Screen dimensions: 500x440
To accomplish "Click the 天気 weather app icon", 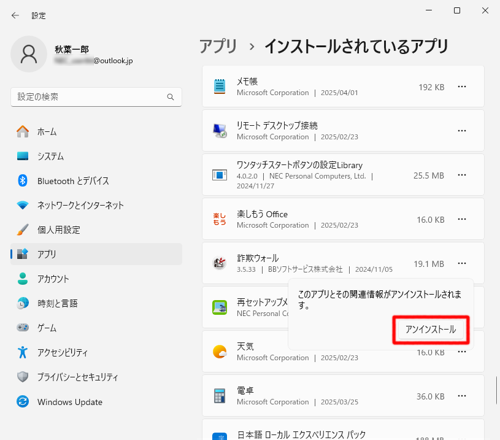I will click(220, 352).
